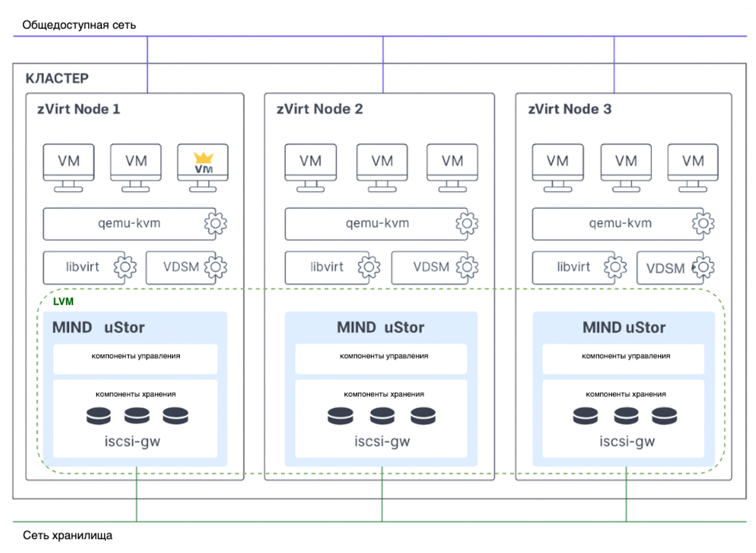This screenshot has width=756, height=553.
Task: Click 'компоненты управления' in Node 3
Action: 626,356
